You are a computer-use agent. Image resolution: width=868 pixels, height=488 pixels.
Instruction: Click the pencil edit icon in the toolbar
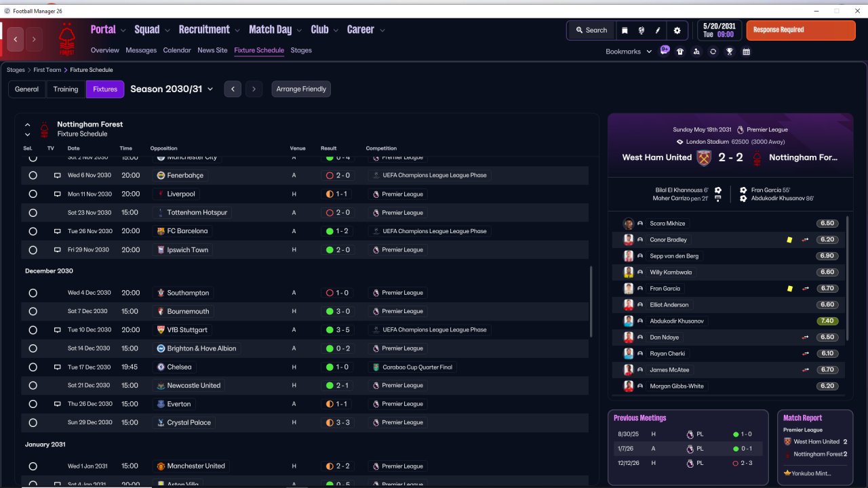pos(658,30)
